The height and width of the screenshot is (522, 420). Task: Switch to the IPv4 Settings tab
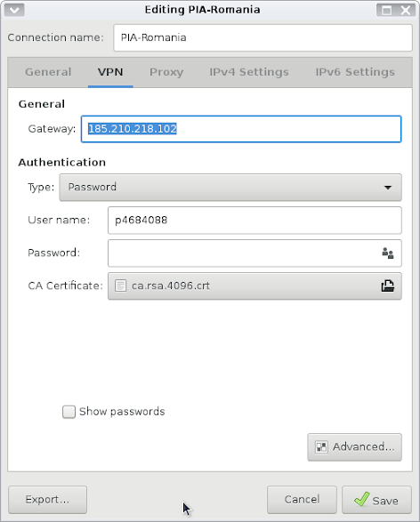249,72
